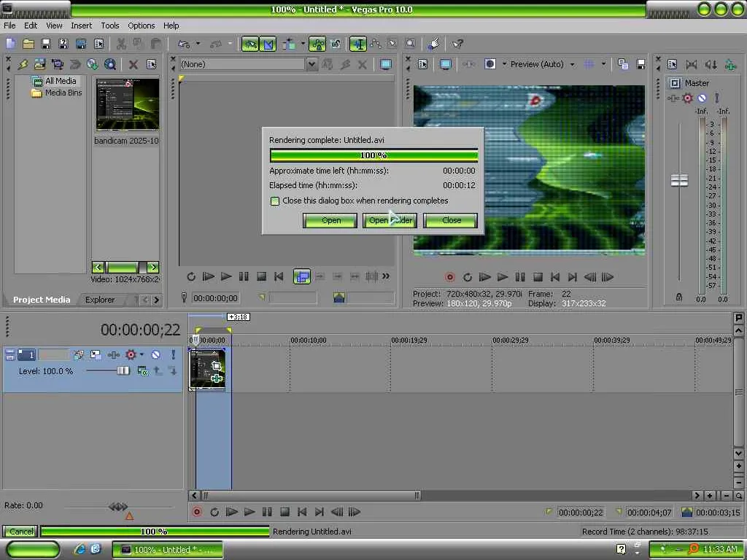Open Track FX on video track 1

coord(114,355)
